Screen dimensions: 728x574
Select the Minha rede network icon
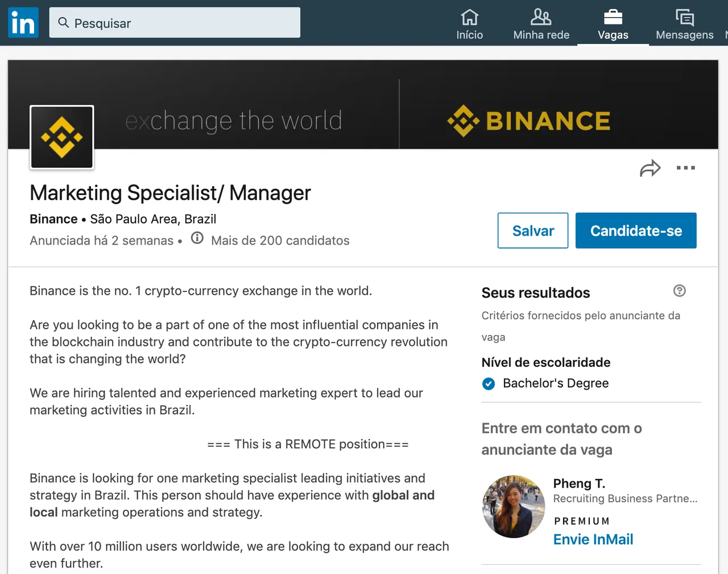[x=541, y=18]
